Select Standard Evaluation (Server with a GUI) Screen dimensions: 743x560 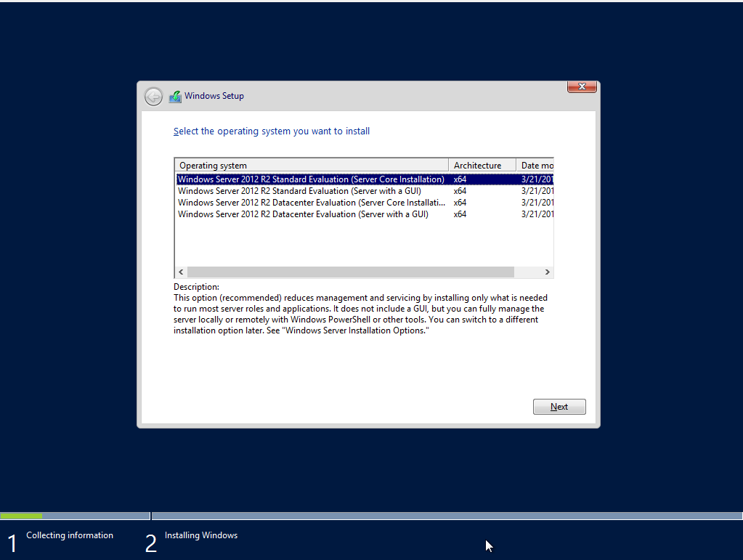point(365,191)
